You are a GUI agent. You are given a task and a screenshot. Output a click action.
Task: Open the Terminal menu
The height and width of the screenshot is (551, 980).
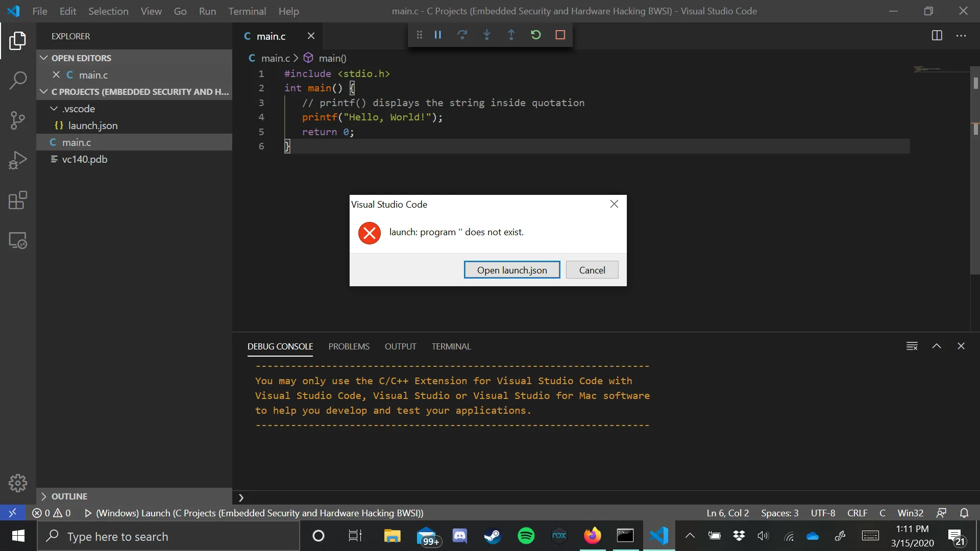tap(247, 11)
